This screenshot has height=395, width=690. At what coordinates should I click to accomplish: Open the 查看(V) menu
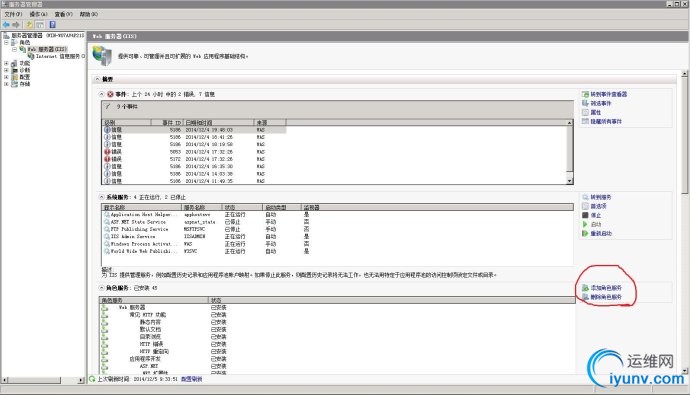63,15
